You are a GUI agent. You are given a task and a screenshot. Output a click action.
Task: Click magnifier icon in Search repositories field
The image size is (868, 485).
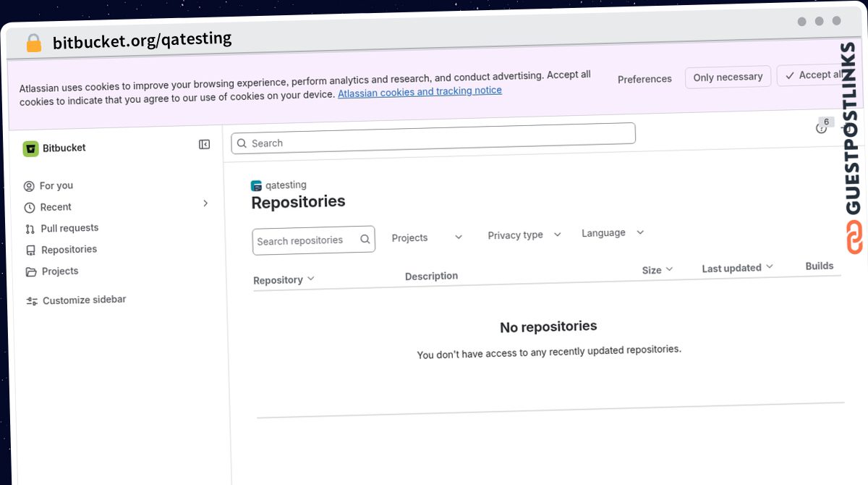[x=365, y=239]
